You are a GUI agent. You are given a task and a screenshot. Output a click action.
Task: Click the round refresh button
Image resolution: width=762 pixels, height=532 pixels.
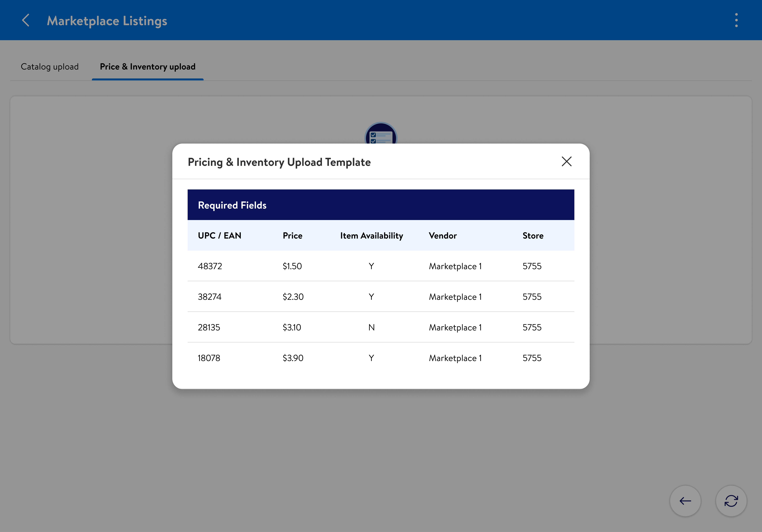coord(731,500)
